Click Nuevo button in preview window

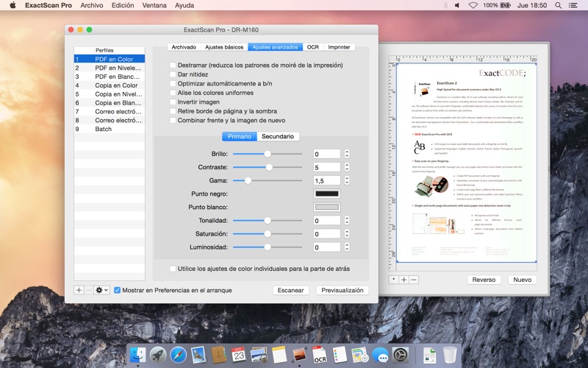tap(523, 280)
